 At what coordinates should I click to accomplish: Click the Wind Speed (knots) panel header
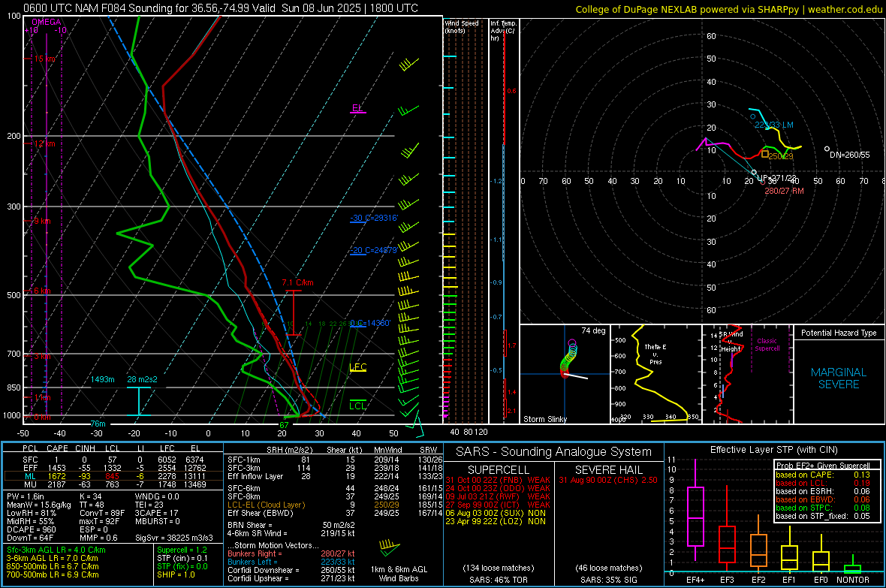(462, 26)
